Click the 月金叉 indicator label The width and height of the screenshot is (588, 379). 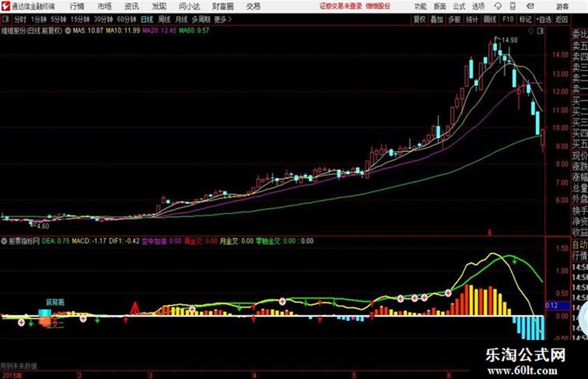(229, 241)
